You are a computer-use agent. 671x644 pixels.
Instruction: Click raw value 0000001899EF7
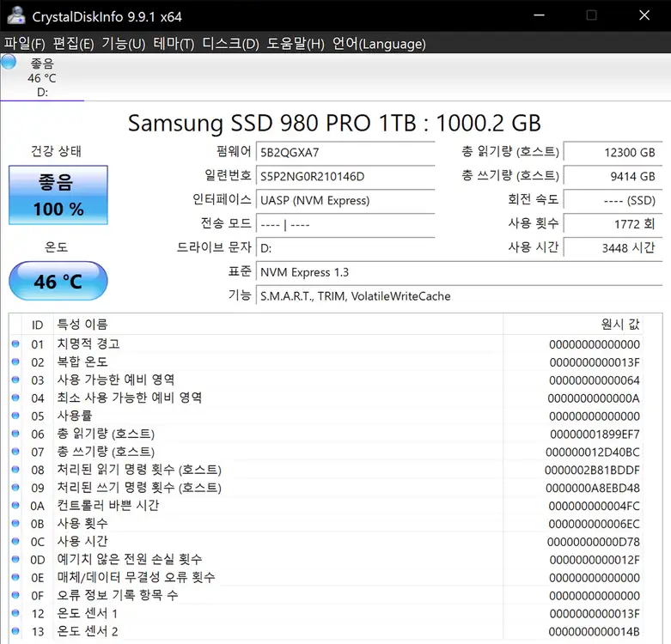pyautogui.click(x=595, y=434)
